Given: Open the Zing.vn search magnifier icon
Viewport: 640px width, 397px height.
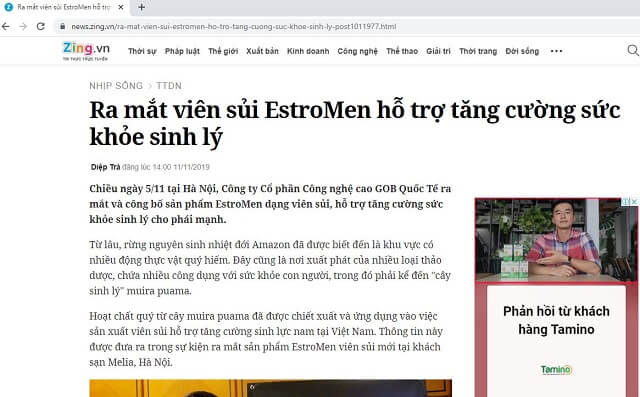Looking at the screenshot, I should pos(633,50).
